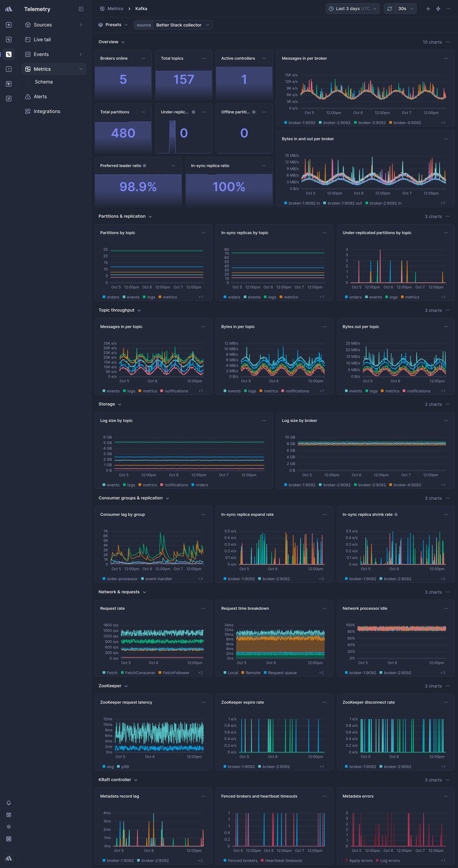Open the 30s refresh interval dropdown

point(406,9)
